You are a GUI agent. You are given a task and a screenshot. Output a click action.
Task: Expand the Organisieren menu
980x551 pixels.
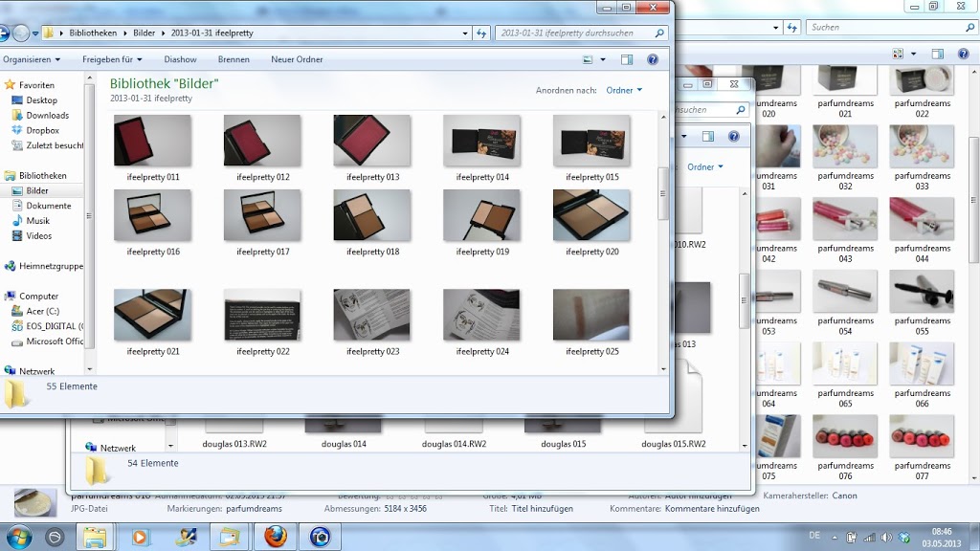click(31, 59)
